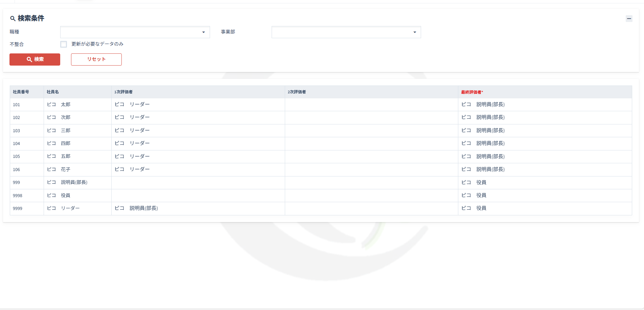Select the red 最終評価者 column header

click(472, 92)
